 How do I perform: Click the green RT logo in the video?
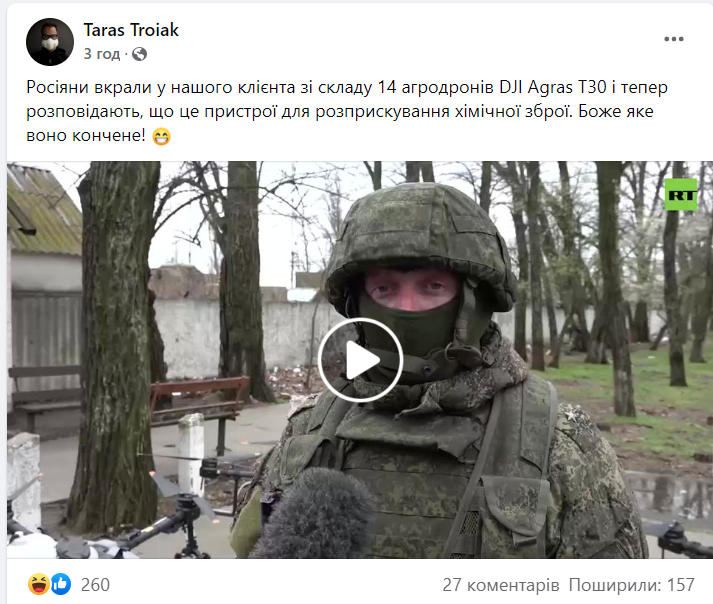click(681, 195)
